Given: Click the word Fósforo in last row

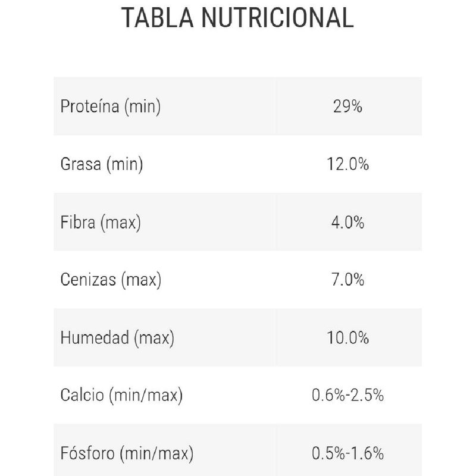Looking at the screenshot, I should coord(87,453).
